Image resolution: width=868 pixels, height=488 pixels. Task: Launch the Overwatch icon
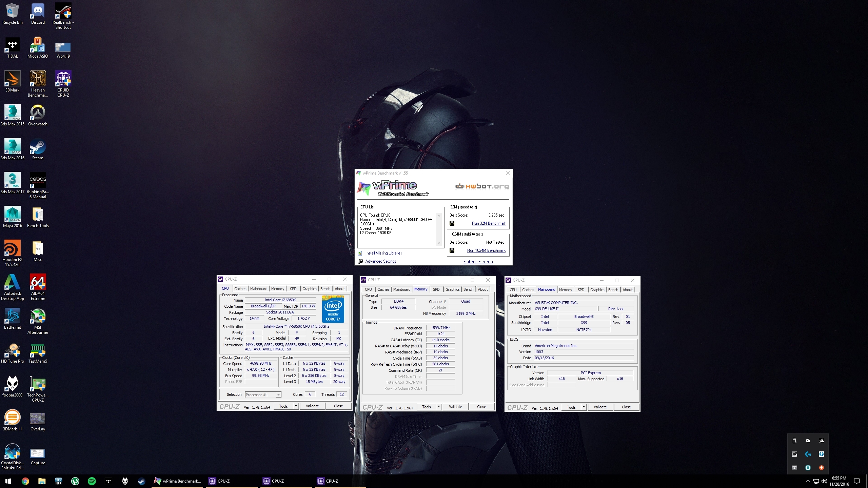point(38,116)
